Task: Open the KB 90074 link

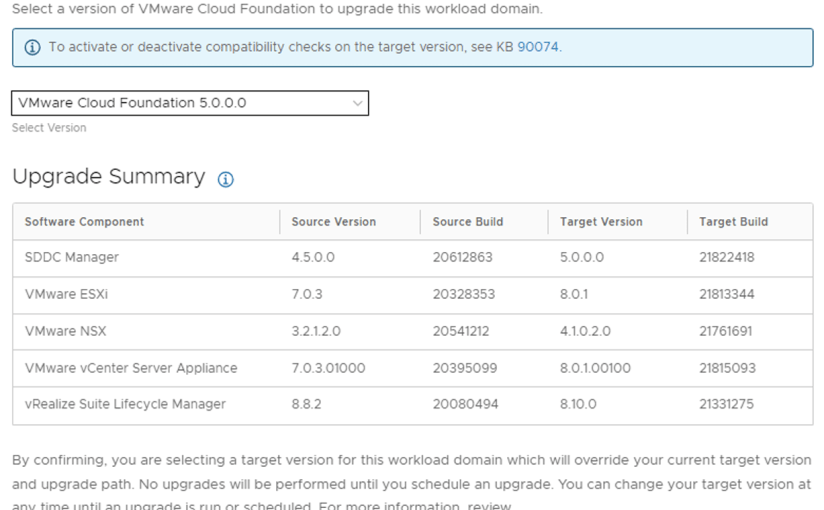Action: pyautogui.click(x=538, y=47)
